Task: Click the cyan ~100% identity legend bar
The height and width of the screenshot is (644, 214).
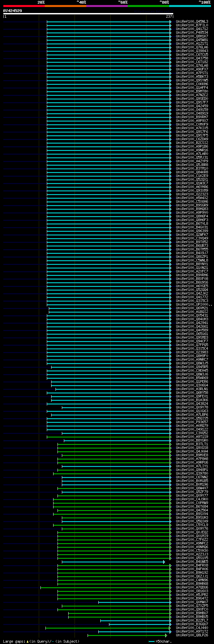Action: (190, 6)
